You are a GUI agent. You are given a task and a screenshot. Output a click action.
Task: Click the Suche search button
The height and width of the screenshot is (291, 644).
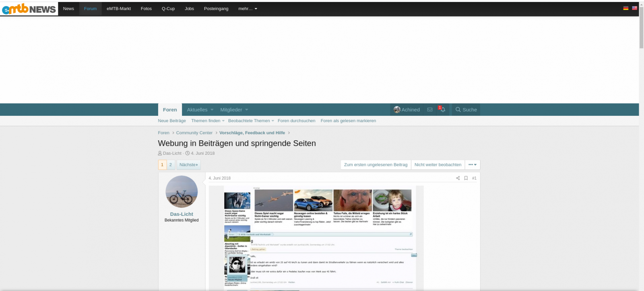[x=466, y=110]
